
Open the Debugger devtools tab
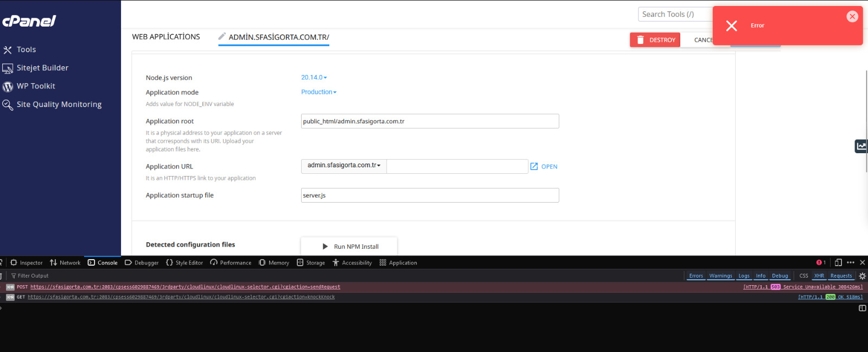pos(142,263)
